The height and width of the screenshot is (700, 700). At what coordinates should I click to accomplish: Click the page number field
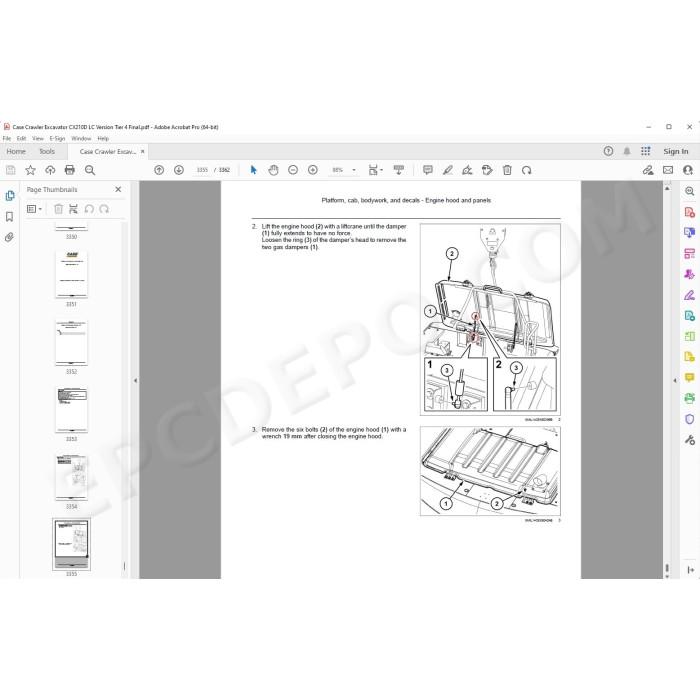(x=202, y=170)
